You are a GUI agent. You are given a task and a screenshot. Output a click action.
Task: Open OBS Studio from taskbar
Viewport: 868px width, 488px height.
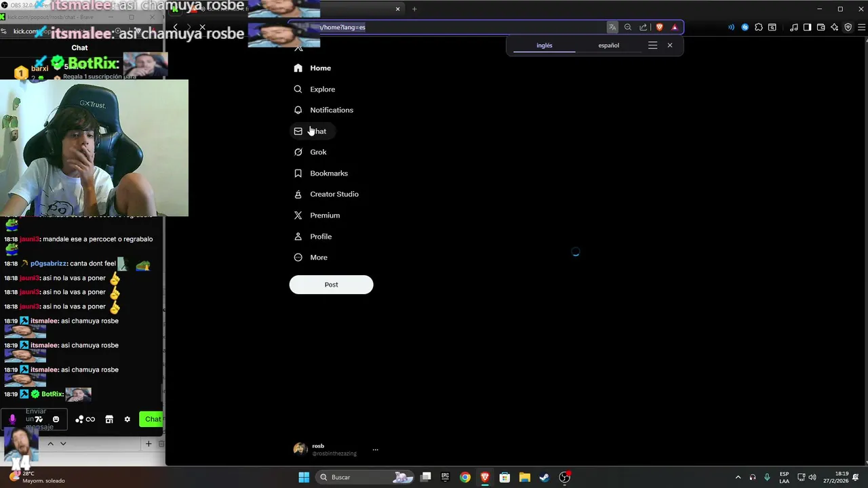click(x=564, y=477)
